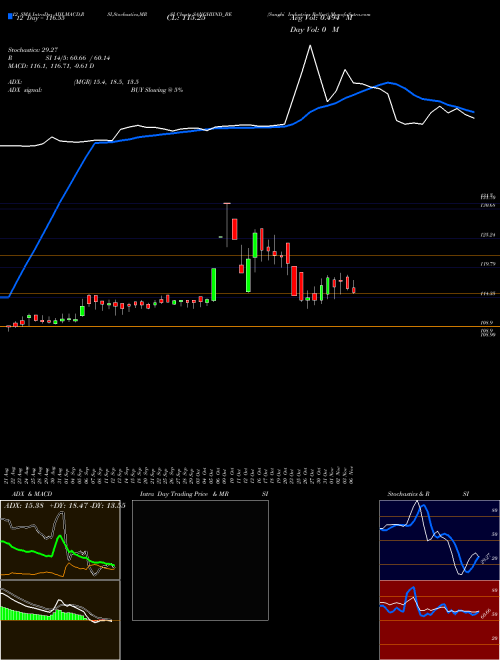Click the 'ADX & MACD' panel title

(x=32, y=494)
